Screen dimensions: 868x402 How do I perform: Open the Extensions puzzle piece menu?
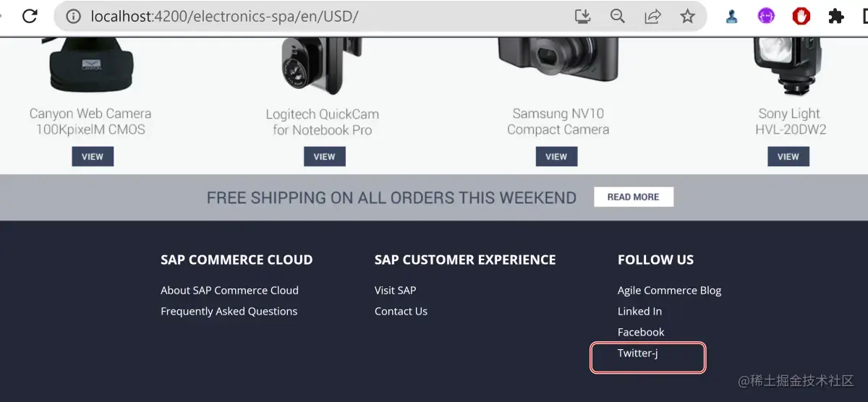(x=836, y=16)
